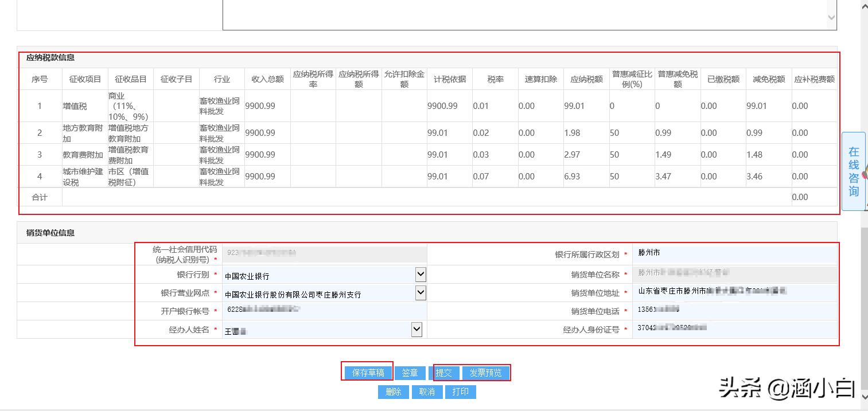Image resolution: width=868 pixels, height=411 pixels.
Task: Click the 保存草稿 (Save Draft) button
Action: click(x=367, y=372)
